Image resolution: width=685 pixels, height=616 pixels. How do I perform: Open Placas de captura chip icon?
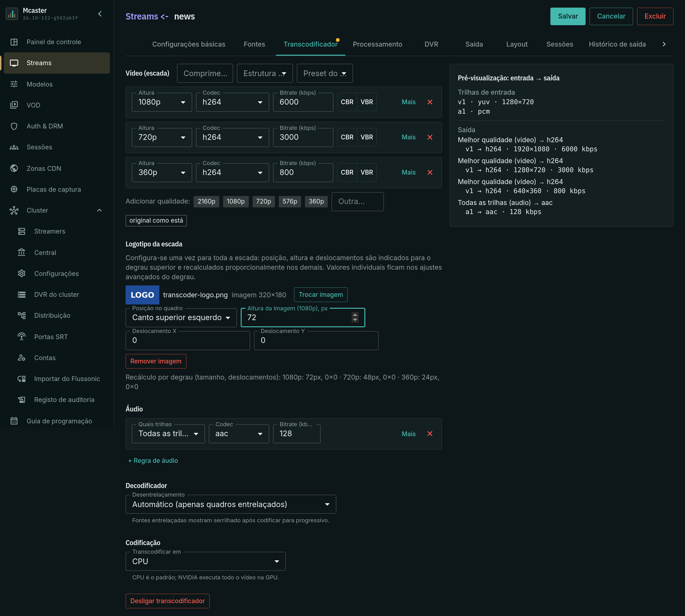tap(14, 189)
